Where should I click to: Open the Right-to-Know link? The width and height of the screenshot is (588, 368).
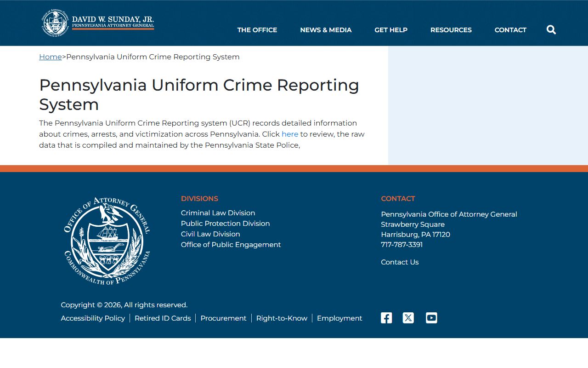(282, 318)
